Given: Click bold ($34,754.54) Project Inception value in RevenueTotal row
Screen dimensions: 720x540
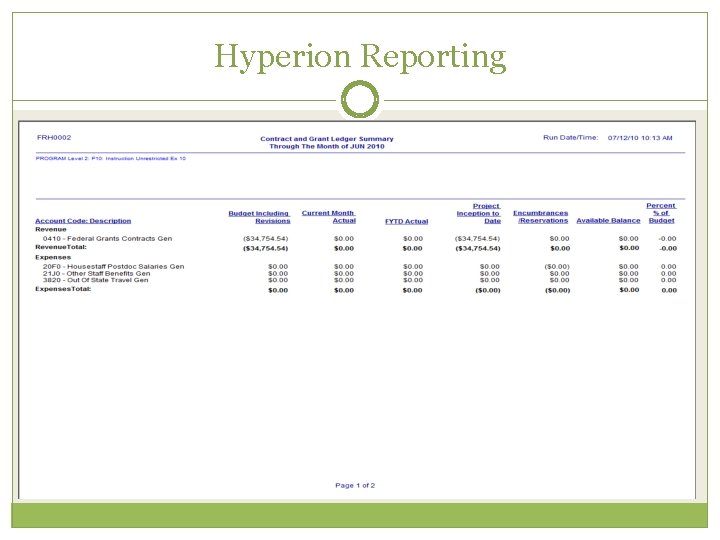Looking at the screenshot, I should point(478,248).
